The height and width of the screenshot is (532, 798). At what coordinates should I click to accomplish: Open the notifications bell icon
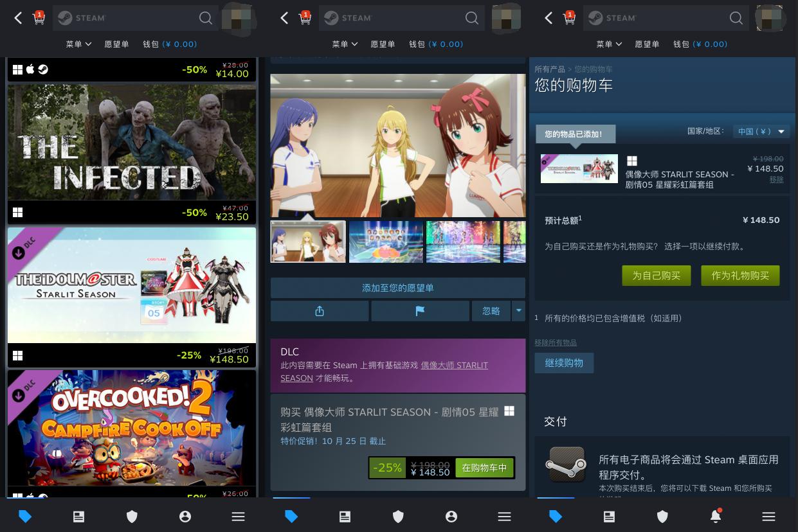point(715,516)
